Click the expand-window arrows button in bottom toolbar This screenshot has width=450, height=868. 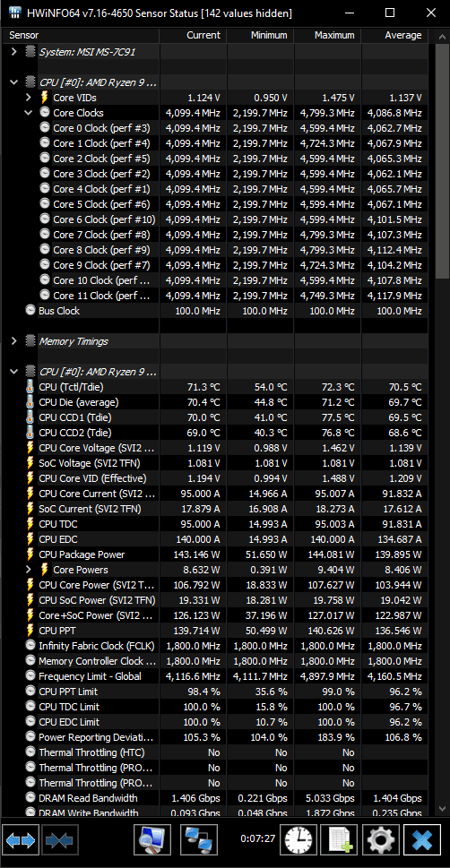[x=21, y=839]
